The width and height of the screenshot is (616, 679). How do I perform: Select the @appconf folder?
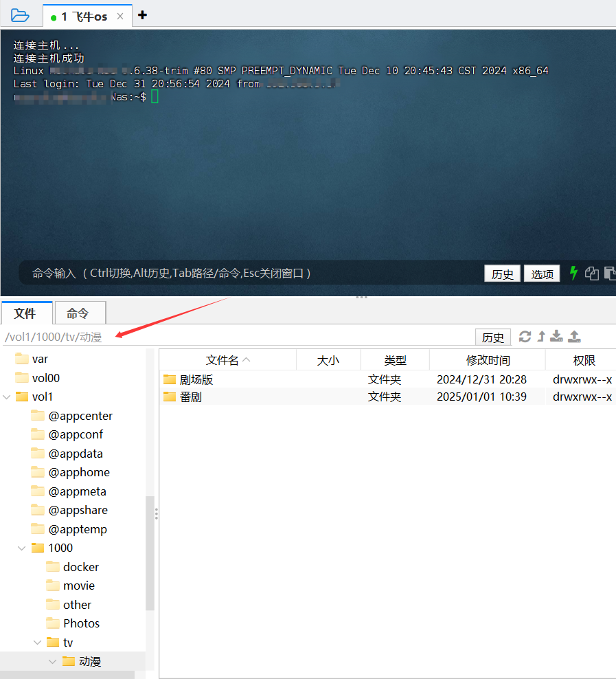67,434
